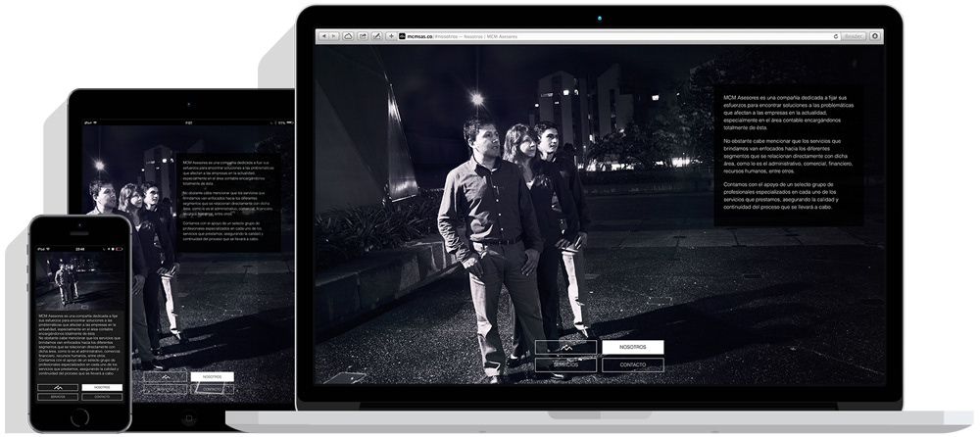The width and height of the screenshot is (980, 437).
Task: Tap the mountain logo button on the tablet
Action: point(166,377)
